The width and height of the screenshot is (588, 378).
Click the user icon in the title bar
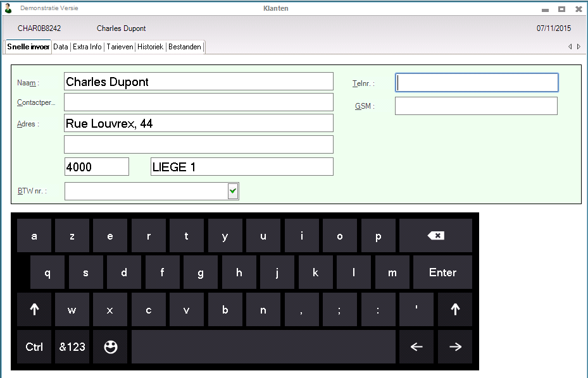(8, 9)
